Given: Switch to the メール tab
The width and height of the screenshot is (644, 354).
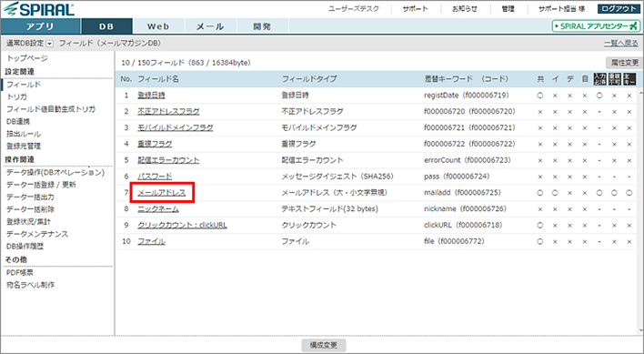Looking at the screenshot, I should 210,26.
